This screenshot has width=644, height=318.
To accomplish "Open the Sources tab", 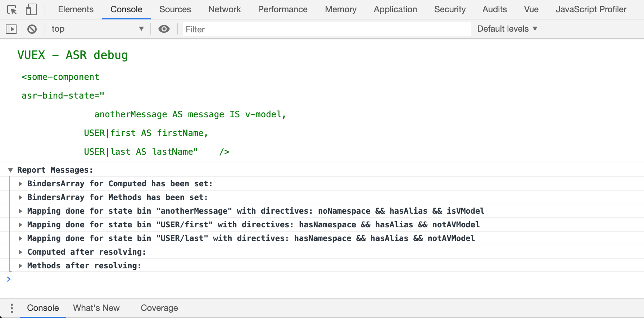I will 175,9.
